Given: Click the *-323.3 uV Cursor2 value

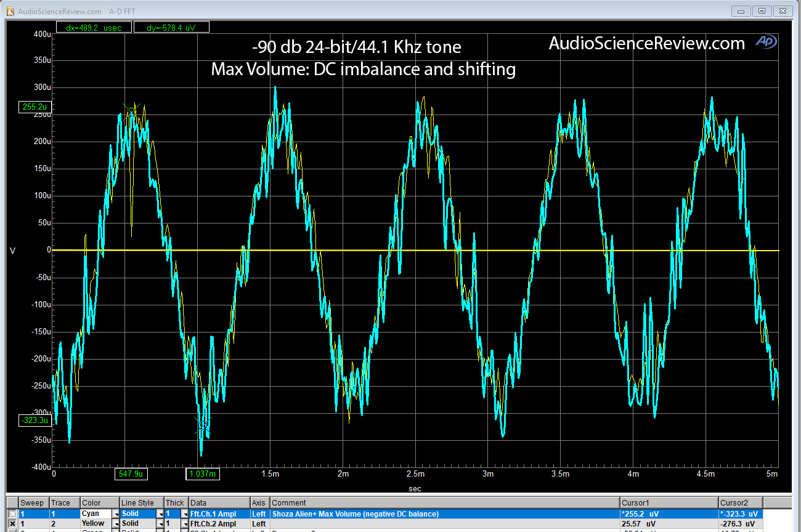Looking at the screenshot, I should coord(741,514).
